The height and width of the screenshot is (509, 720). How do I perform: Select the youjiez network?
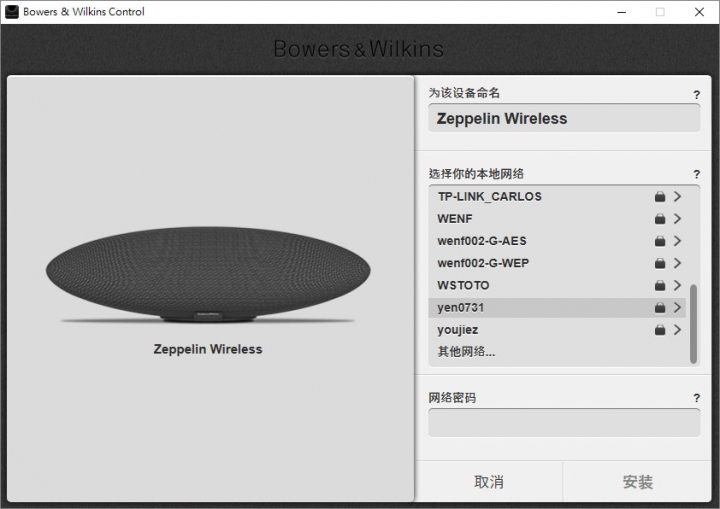pyautogui.click(x=557, y=329)
